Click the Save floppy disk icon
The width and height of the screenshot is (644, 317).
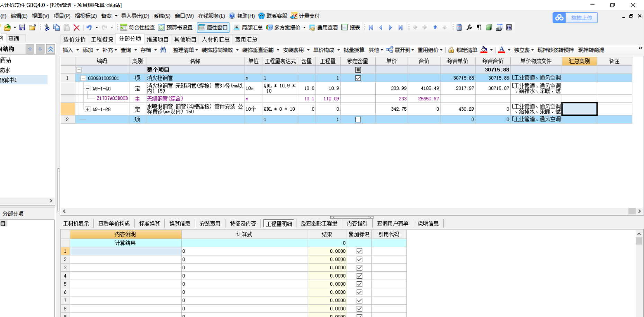pos(22,28)
